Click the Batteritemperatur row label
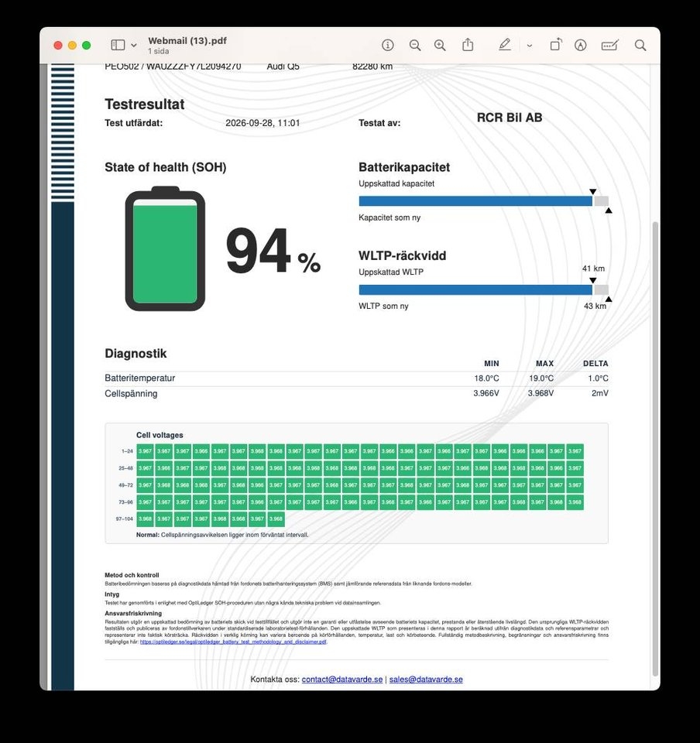700x743 pixels. (x=140, y=378)
